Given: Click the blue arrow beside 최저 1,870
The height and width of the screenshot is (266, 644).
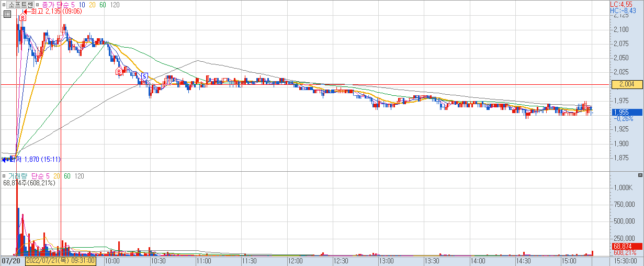Looking at the screenshot, I should tap(6, 159).
